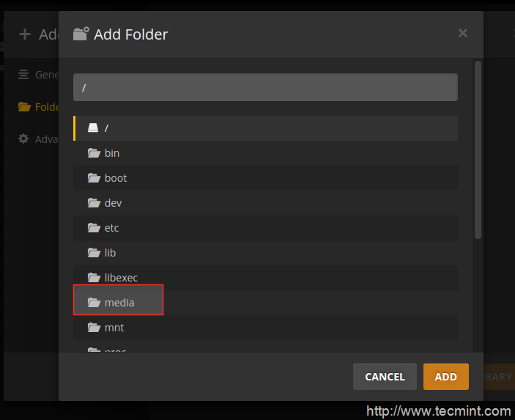This screenshot has width=515, height=420.
Task: Close the Add Folder dialog
Action: pyautogui.click(x=463, y=33)
